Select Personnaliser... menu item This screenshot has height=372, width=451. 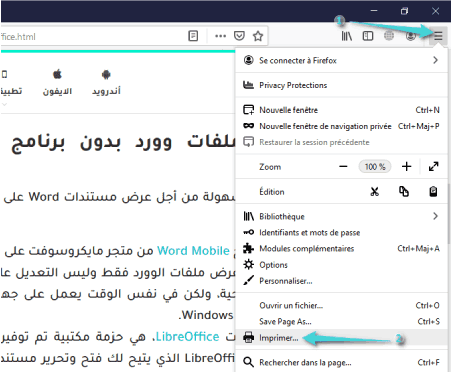click(x=341, y=281)
